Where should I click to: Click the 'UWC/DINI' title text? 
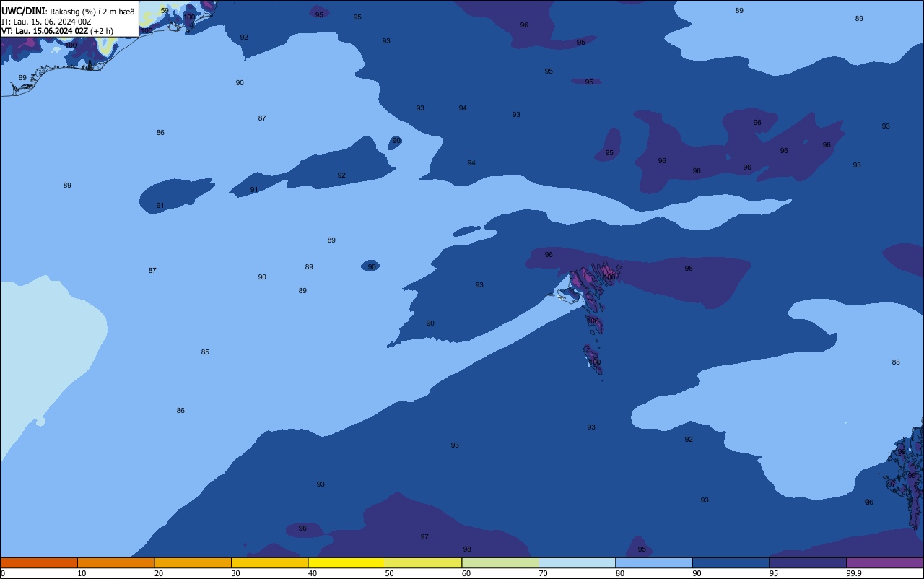(24, 11)
